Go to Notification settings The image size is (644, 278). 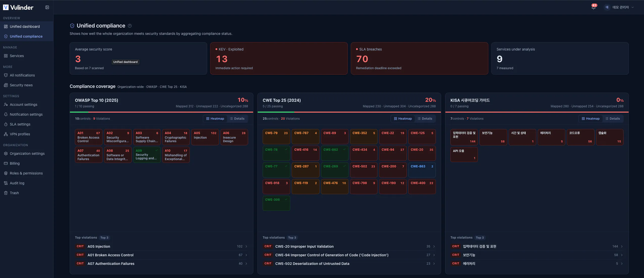click(26, 114)
